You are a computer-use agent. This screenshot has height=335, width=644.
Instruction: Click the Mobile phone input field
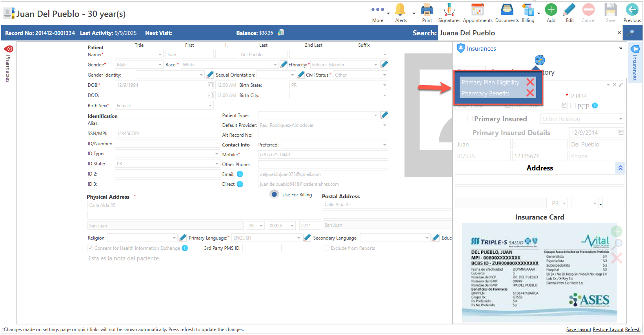tap(323, 154)
